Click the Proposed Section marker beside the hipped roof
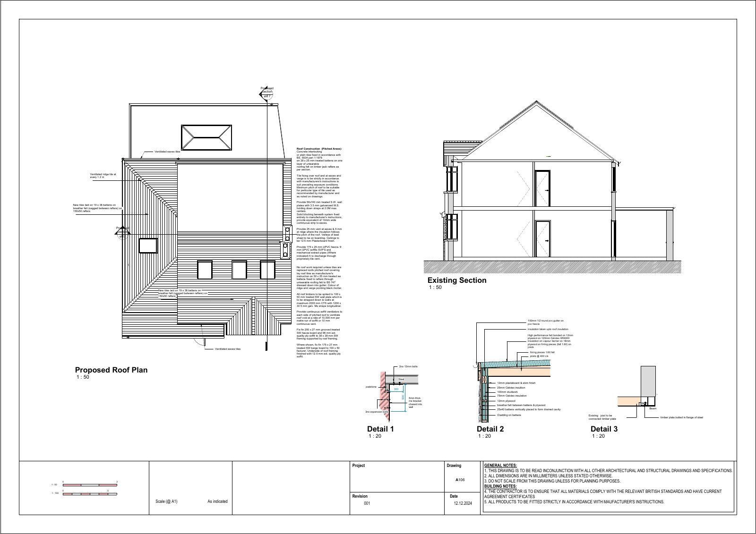756x534 pixels. pos(122,232)
